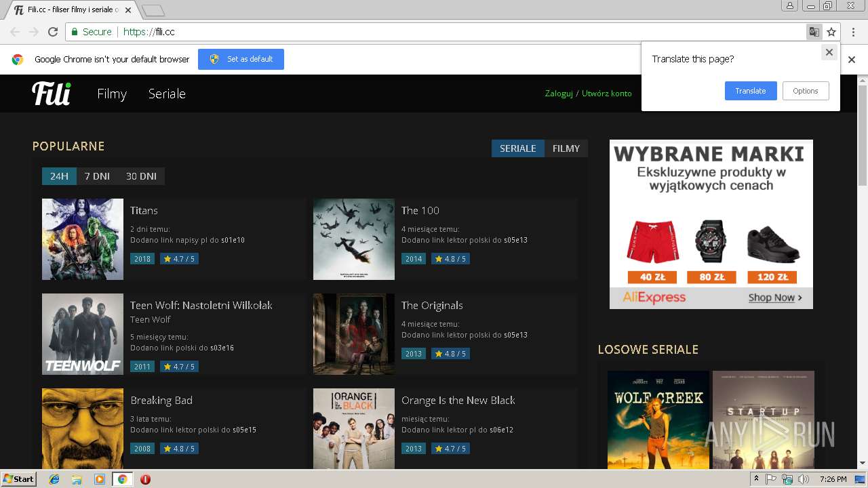This screenshot has width=868, height=488.
Task: Bookmark page with the star icon
Action: [831, 32]
